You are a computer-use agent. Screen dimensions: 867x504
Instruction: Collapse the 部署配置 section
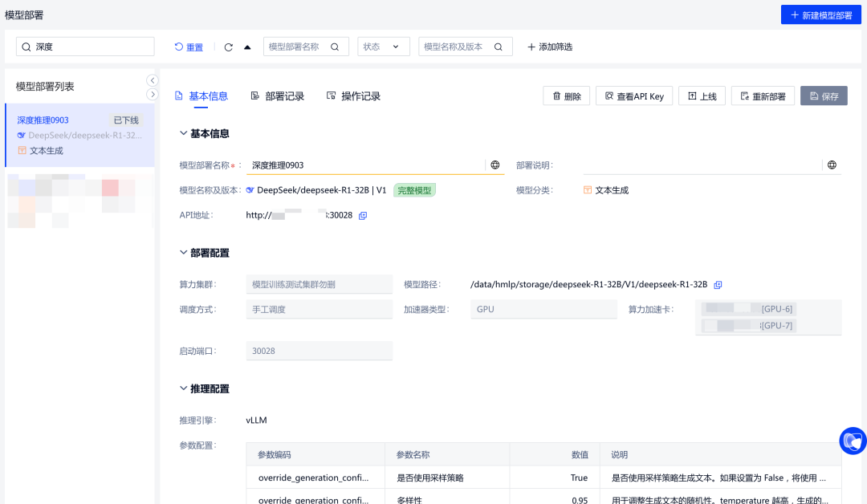pyautogui.click(x=184, y=253)
